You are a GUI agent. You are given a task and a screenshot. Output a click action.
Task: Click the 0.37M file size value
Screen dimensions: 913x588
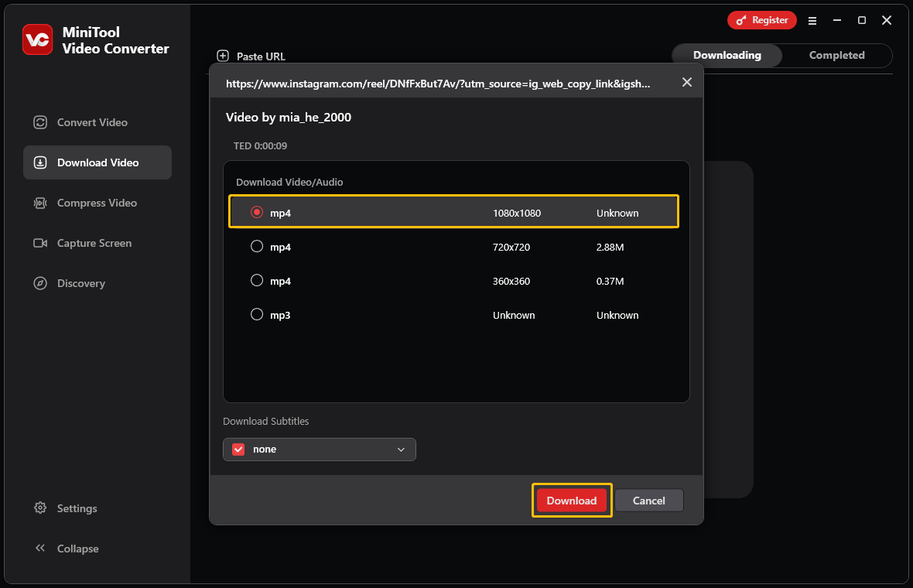coord(610,281)
